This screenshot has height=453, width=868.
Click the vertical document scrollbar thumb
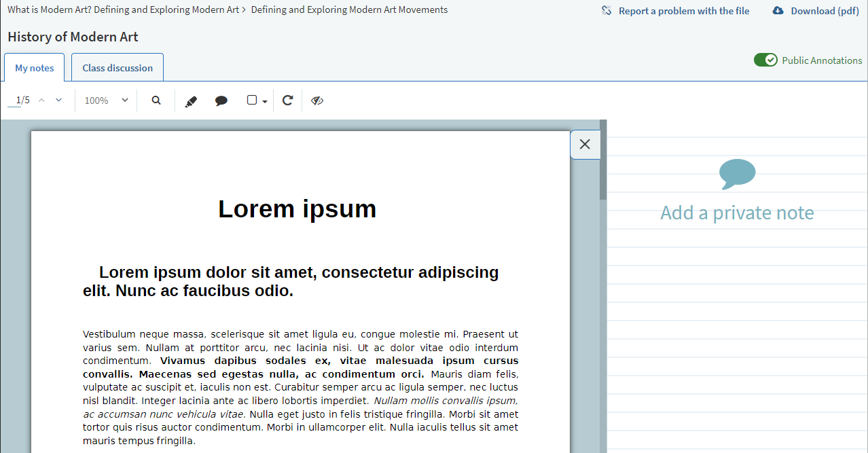(602, 163)
